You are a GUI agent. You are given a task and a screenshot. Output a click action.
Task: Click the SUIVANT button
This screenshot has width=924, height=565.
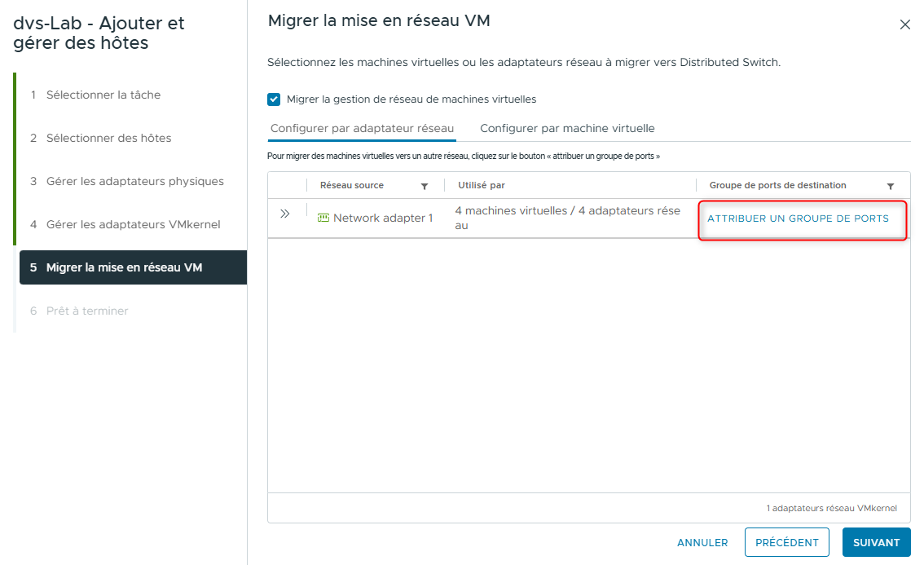tap(876, 542)
